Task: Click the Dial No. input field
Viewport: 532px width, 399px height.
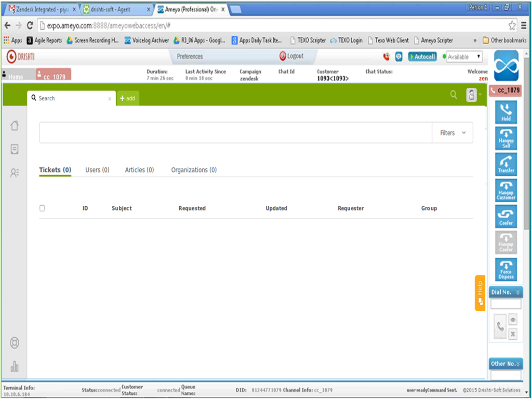Action: tap(506, 304)
